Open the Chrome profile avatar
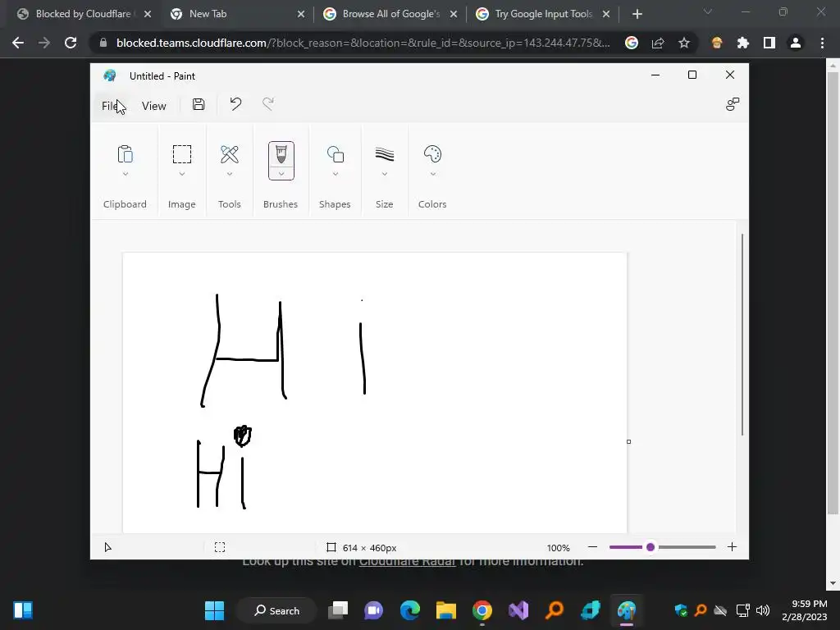Viewport: 840px width, 630px height. (x=796, y=43)
